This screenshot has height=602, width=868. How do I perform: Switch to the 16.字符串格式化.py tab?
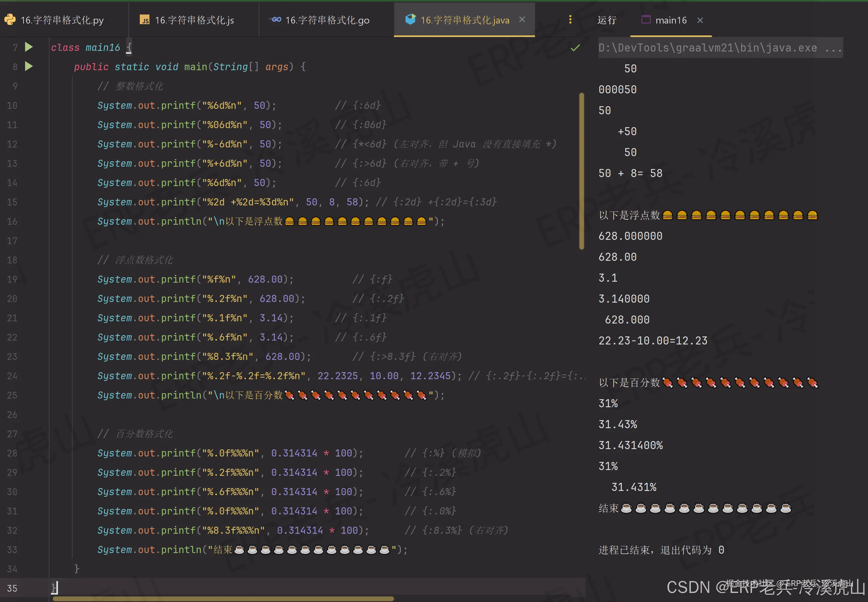coord(62,20)
